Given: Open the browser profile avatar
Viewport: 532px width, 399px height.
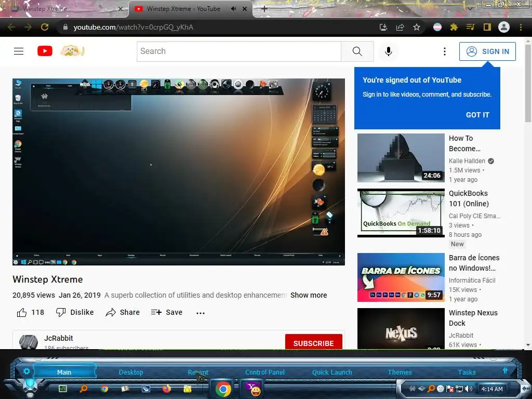Looking at the screenshot, I should click(x=504, y=27).
